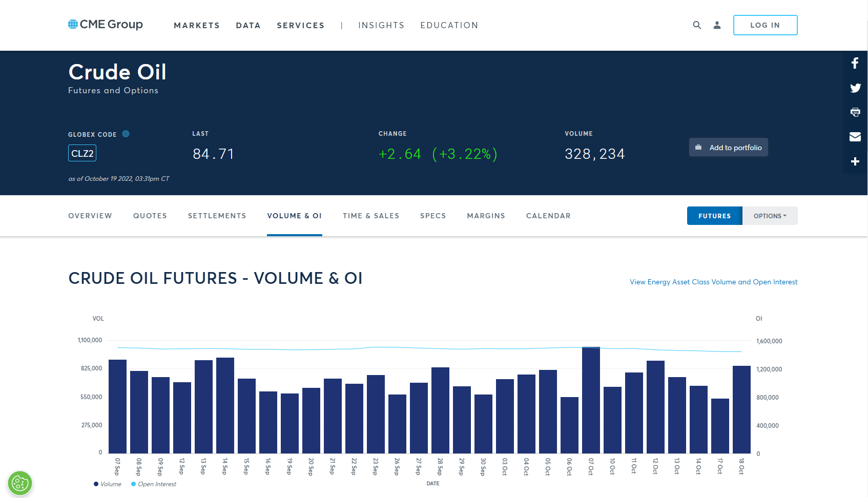Viewport: 868px width, 498px height.
Task: Click the 07 Oct volume bar
Action: (591, 400)
